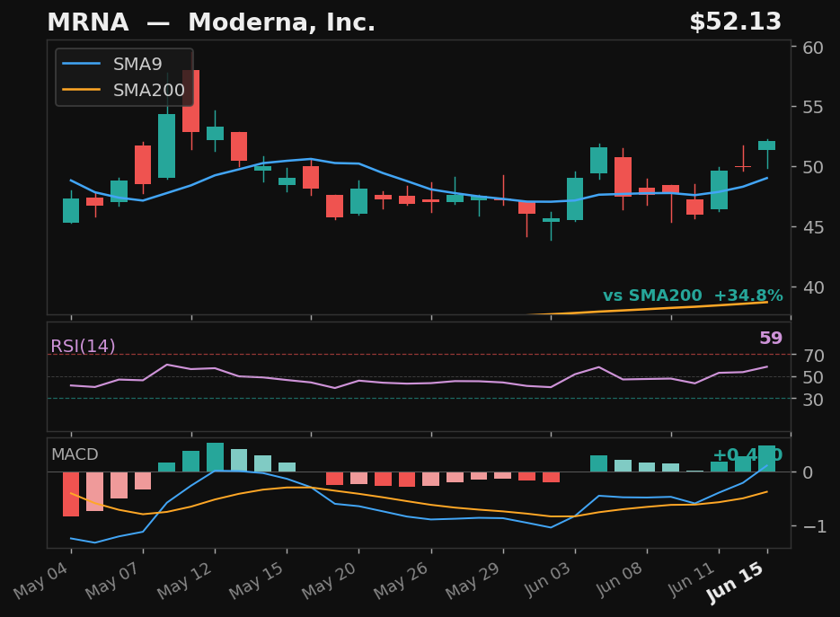This screenshot has height=617, width=840.
Task: Click the MRNA — Moderna, Inc. title
Action: click(211, 22)
